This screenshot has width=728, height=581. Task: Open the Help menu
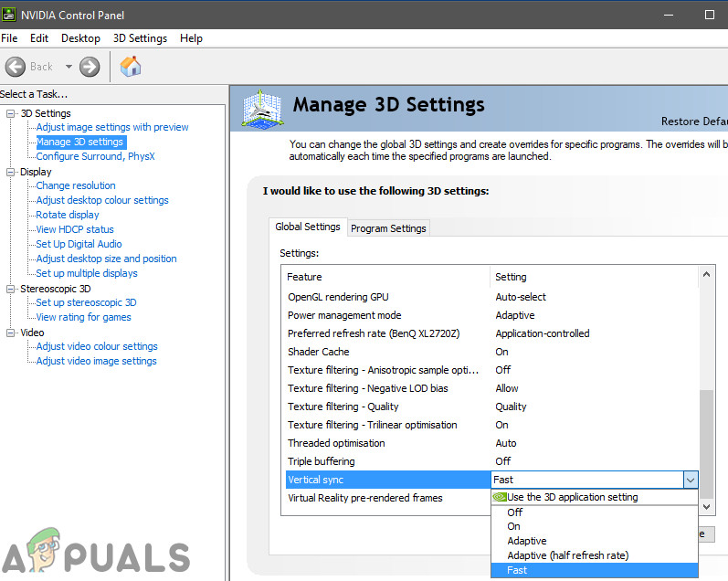click(191, 38)
